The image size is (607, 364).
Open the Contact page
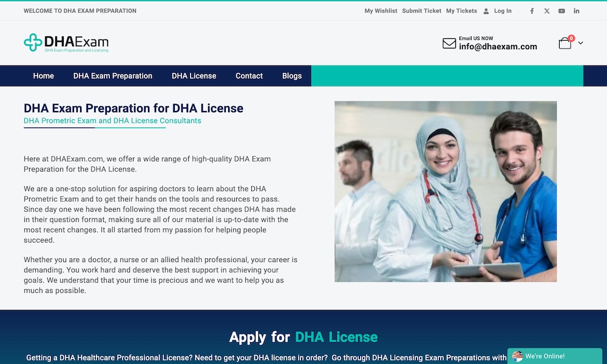[249, 76]
